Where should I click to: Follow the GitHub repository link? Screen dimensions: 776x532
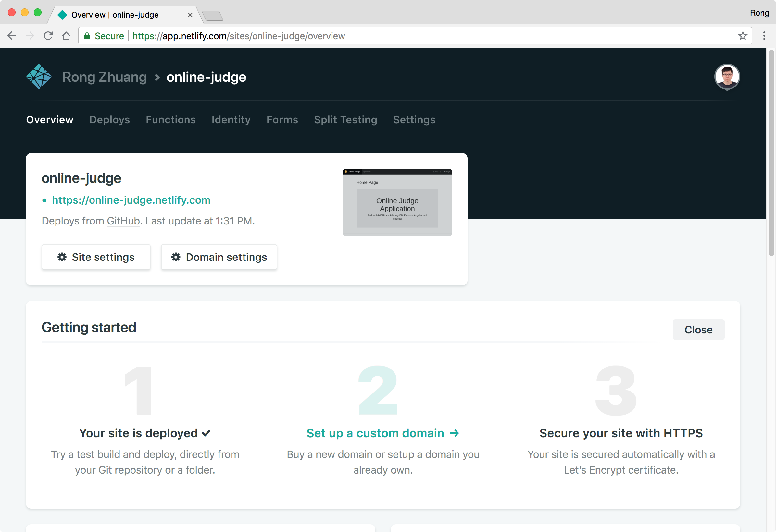tap(123, 221)
